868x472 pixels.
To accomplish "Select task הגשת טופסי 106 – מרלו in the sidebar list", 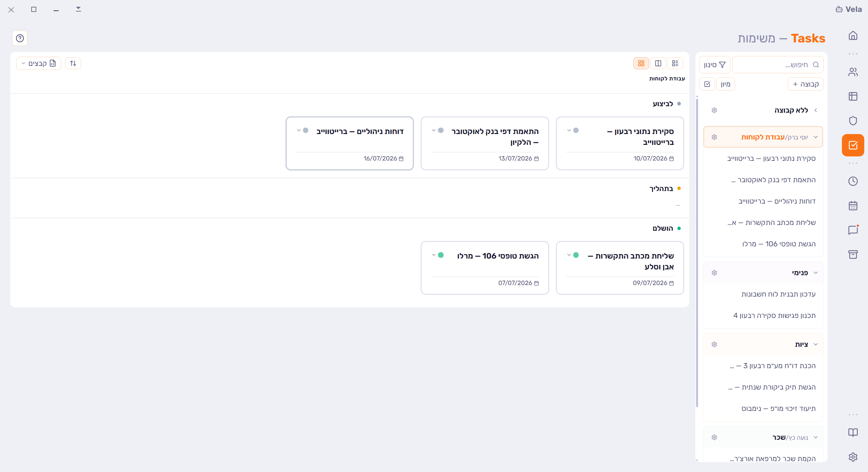I will pos(779,244).
